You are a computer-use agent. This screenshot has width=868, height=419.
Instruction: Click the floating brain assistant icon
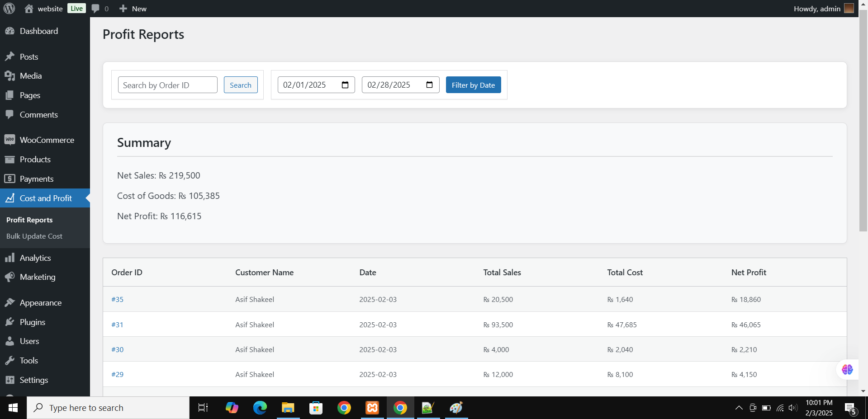[847, 370]
